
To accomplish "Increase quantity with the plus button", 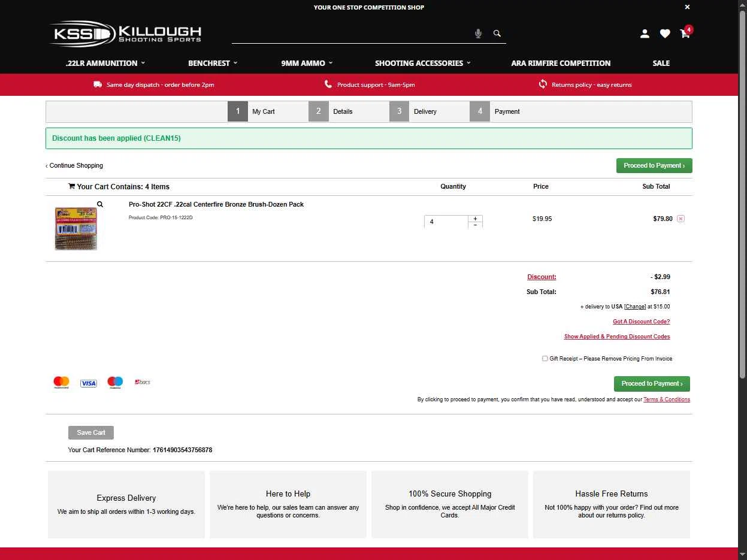I will pos(475,219).
